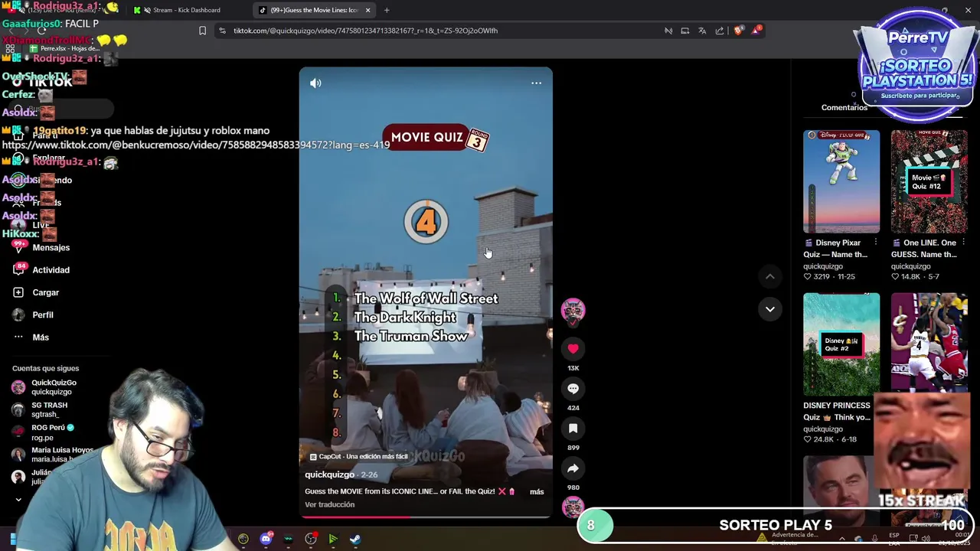
Task: Click 'Ver traducción' under the caption
Action: tap(329, 504)
